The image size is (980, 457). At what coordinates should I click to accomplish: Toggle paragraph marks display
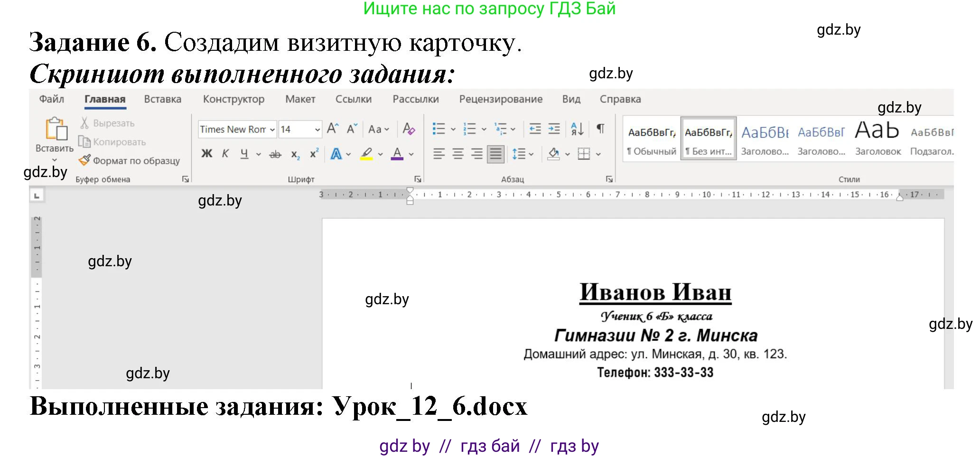point(600,129)
